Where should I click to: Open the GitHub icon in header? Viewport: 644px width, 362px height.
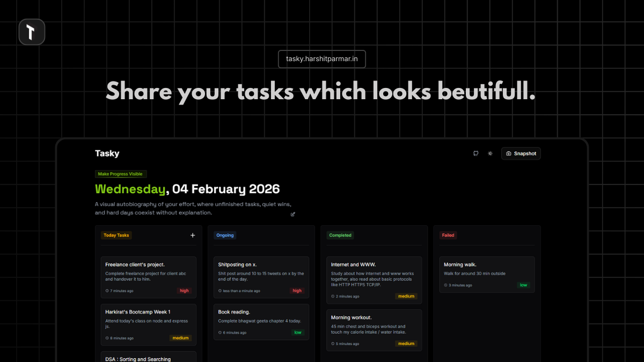click(x=475, y=153)
